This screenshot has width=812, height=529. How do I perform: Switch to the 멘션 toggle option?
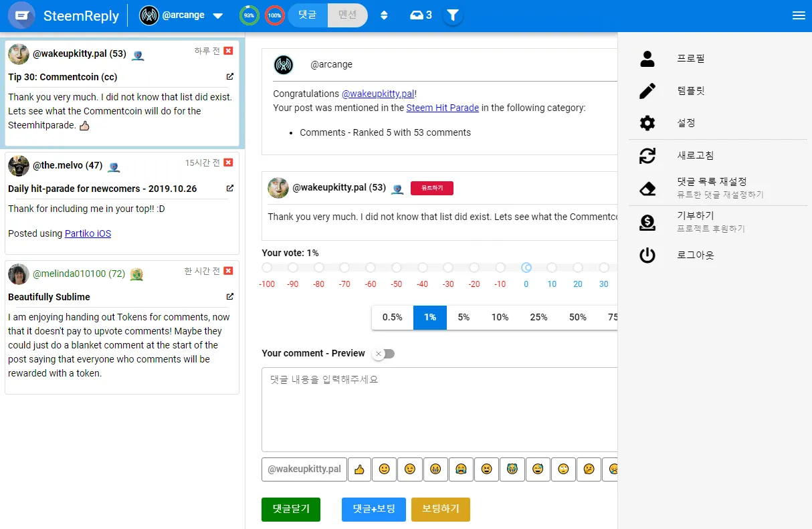click(x=348, y=15)
